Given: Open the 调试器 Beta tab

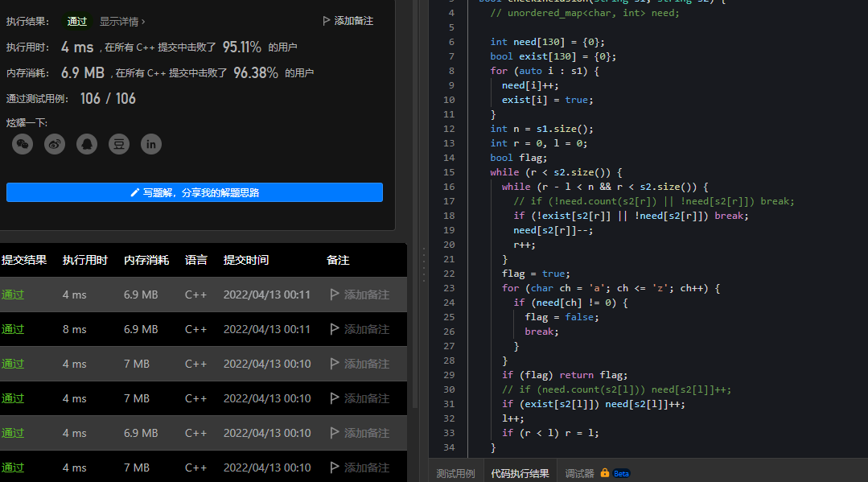Looking at the screenshot, I should [597, 474].
